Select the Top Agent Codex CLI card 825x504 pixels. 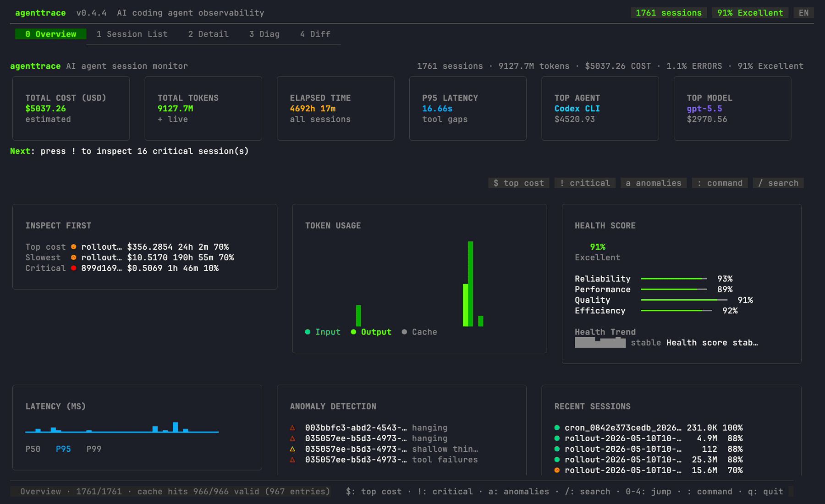coord(600,108)
